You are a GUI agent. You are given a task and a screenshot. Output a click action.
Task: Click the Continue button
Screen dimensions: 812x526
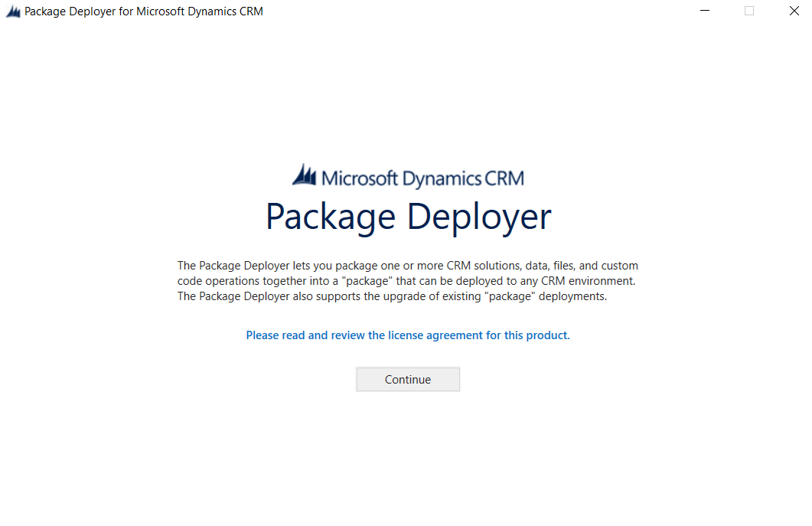[408, 379]
